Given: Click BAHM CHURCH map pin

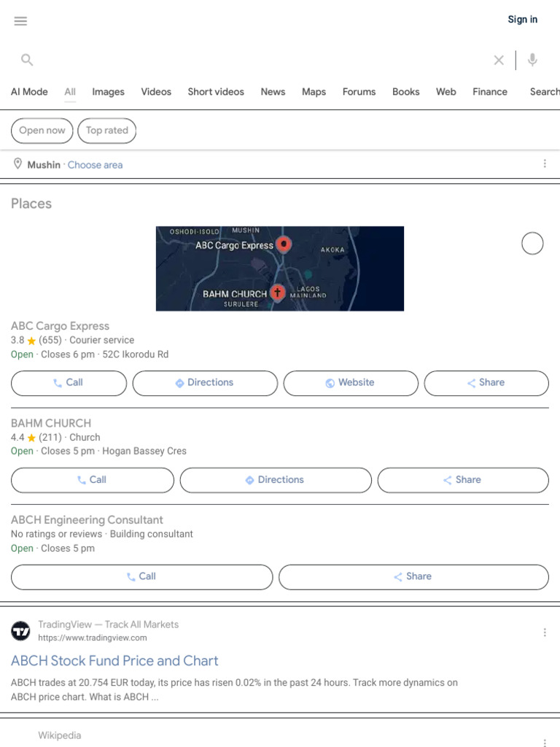Looking at the screenshot, I should [278, 292].
